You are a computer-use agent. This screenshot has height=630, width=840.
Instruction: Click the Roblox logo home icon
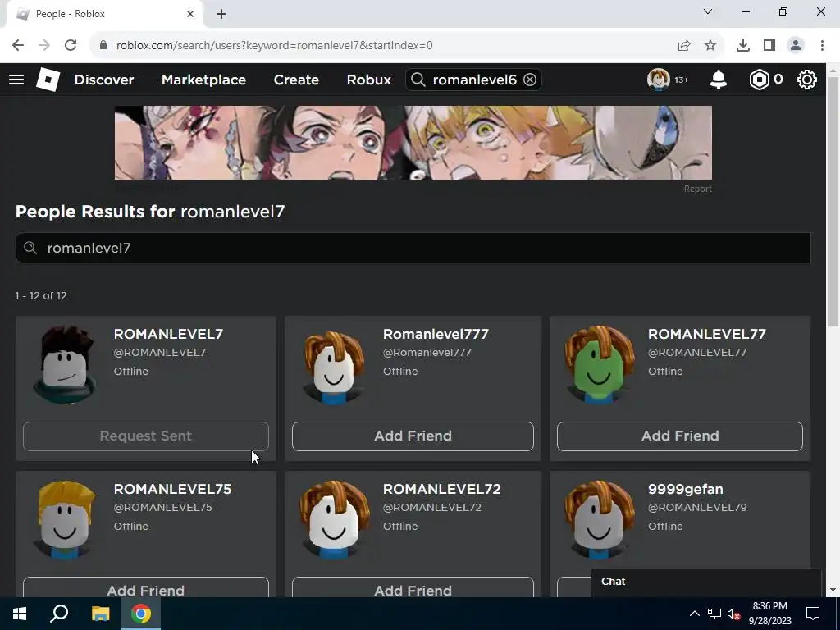(48, 80)
